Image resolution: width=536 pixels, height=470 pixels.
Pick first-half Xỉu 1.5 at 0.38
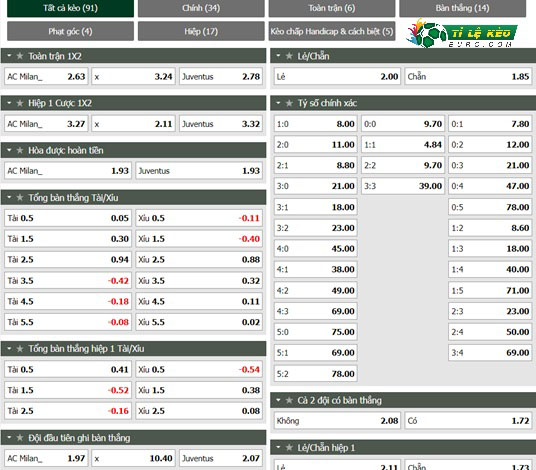[x=199, y=390]
